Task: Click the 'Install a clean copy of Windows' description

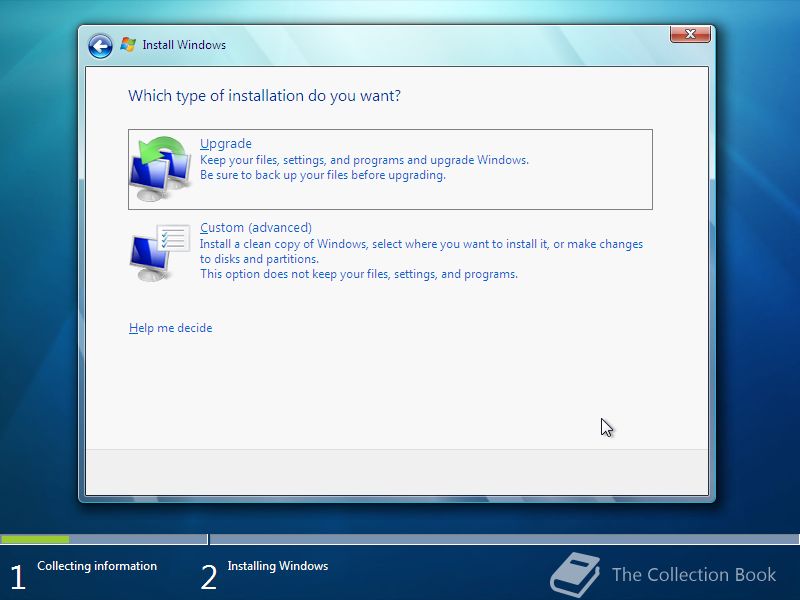Action: pyautogui.click(x=421, y=244)
